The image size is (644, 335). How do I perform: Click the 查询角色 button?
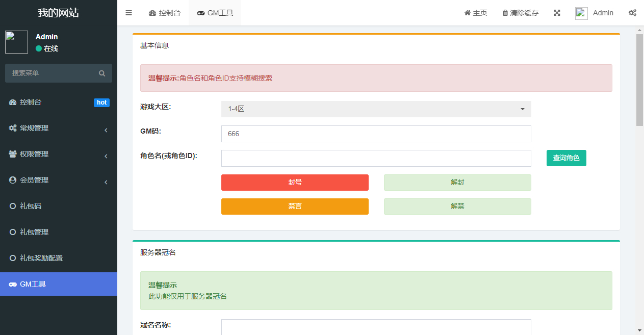pyautogui.click(x=566, y=158)
